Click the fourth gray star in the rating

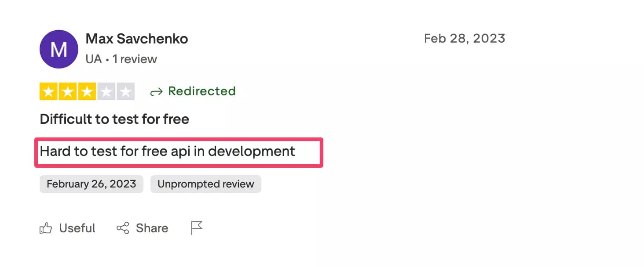pyautogui.click(x=106, y=91)
